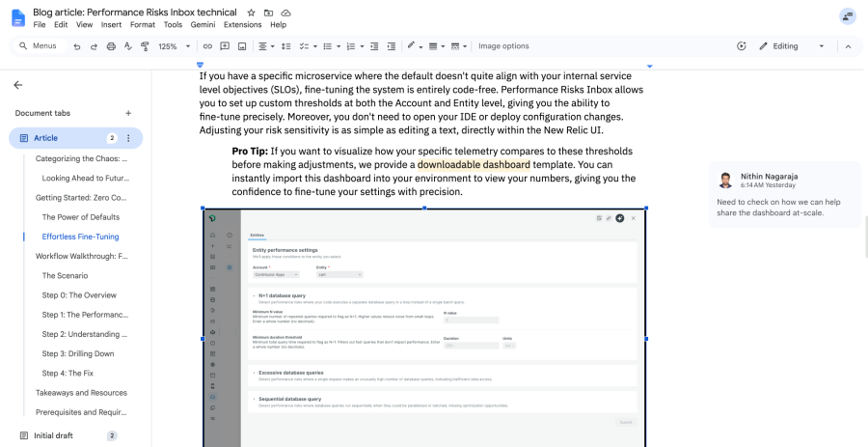Image resolution: width=868 pixels, height=447 pixels.
Task: Click the add comment icon
Action: point(225,46)
